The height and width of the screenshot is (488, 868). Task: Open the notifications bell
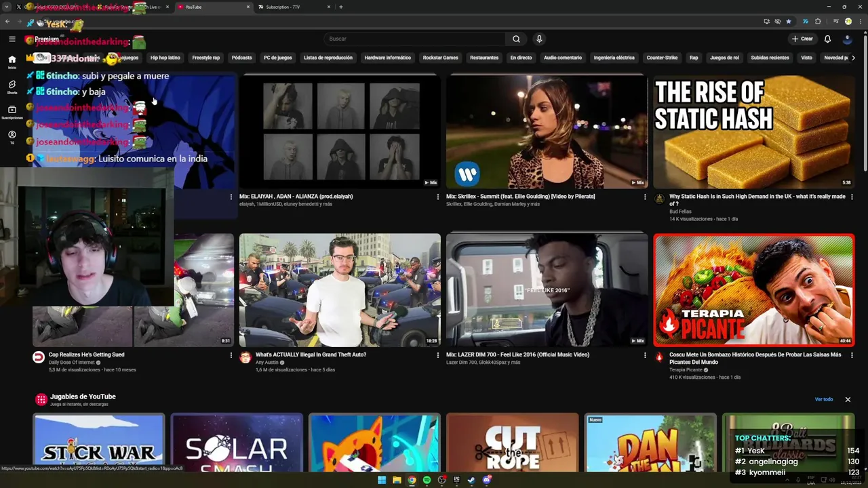pyautogui.click(x=827, y=39)
